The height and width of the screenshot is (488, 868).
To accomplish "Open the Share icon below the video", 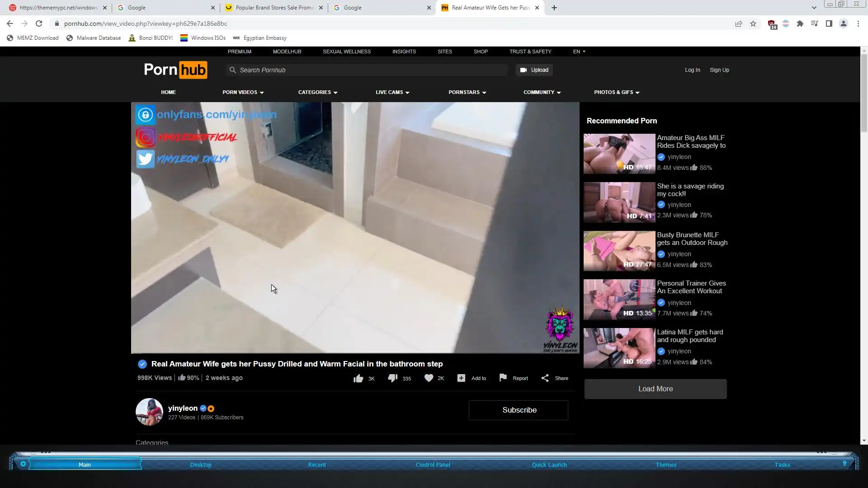I will coord(545,378).
